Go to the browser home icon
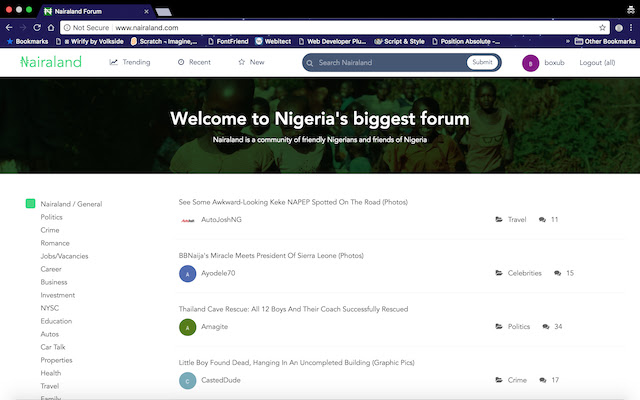The height and width of the screenshot is (400, 640). coord(51,27)
